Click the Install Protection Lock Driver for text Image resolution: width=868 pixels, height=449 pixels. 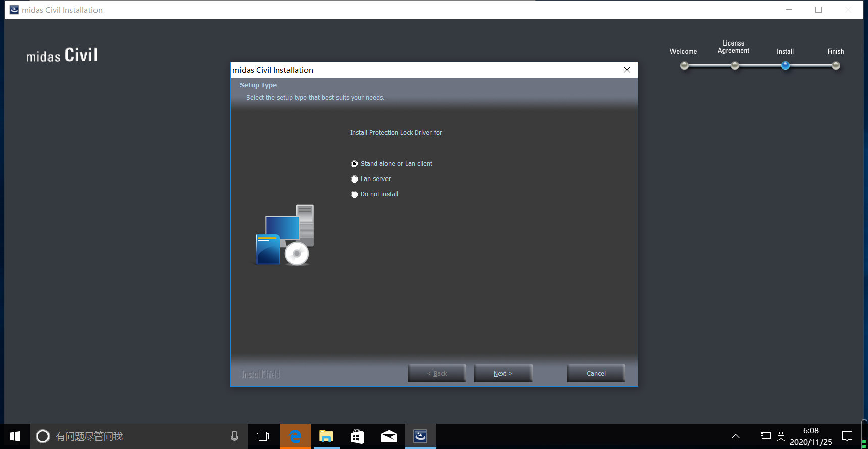coord(396,133)
